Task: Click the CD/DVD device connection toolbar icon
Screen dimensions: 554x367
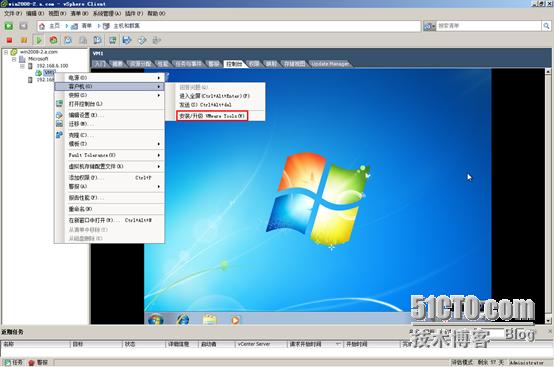Action: 142,40
